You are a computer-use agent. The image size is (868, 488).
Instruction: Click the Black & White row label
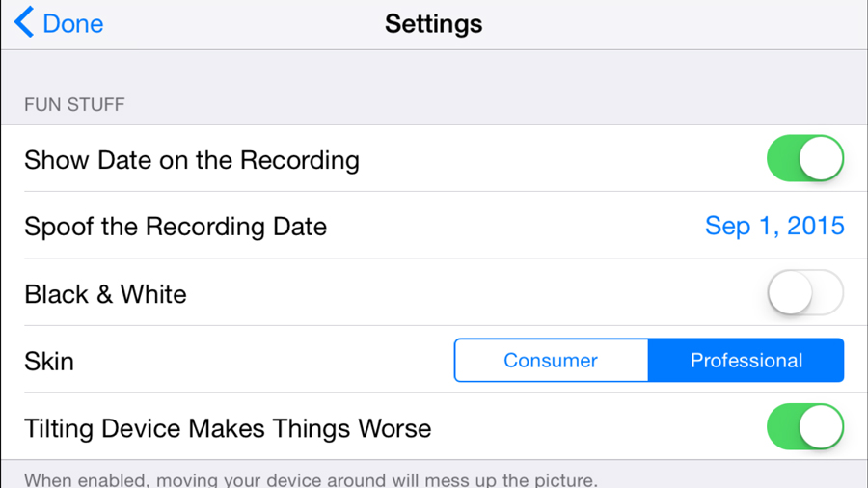click(105, 294)
